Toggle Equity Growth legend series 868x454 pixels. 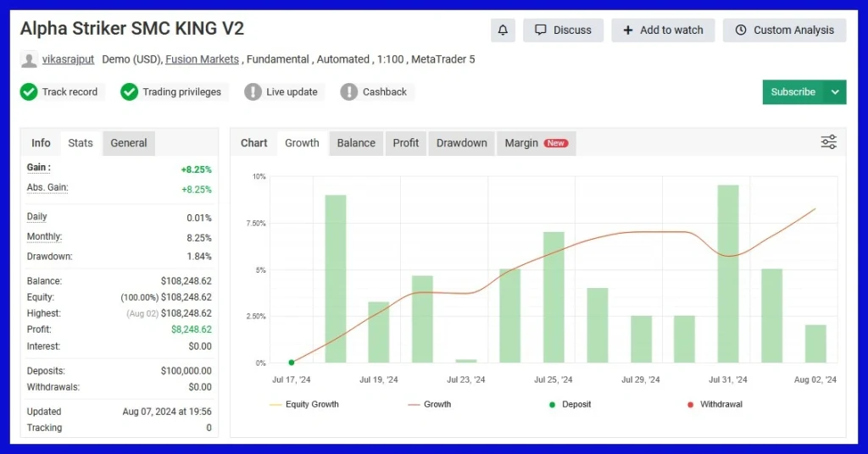pyautogui.click(x=303, y=404)
